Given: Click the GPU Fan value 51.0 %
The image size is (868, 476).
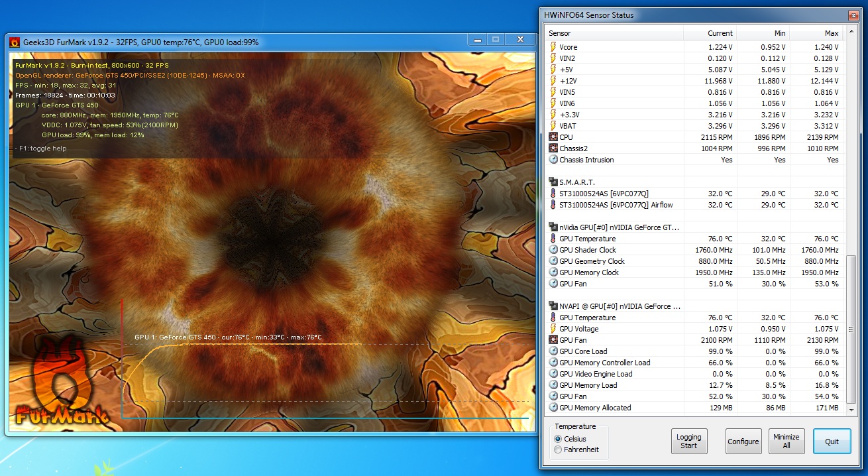Looking at the screenshot, I should [720, 284].
